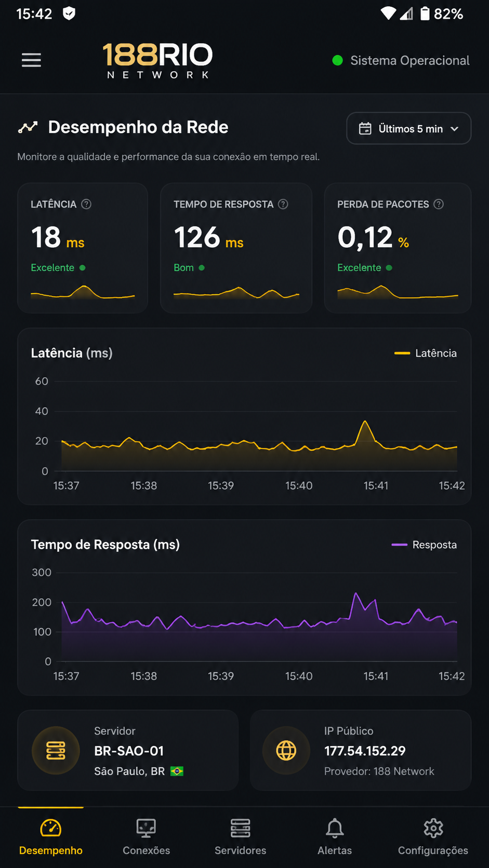Click the Perda de Pacotes help icon

click(439, 204)
